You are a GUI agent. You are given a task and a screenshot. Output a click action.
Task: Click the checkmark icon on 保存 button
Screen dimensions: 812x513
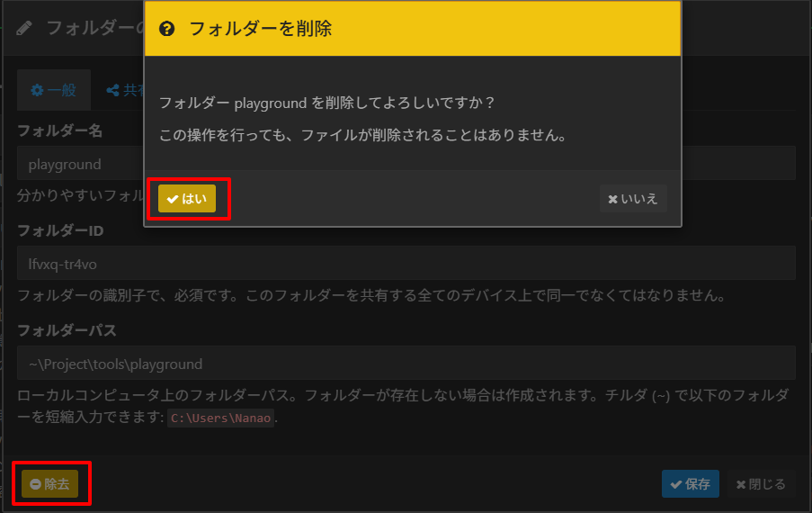[675, 484]
